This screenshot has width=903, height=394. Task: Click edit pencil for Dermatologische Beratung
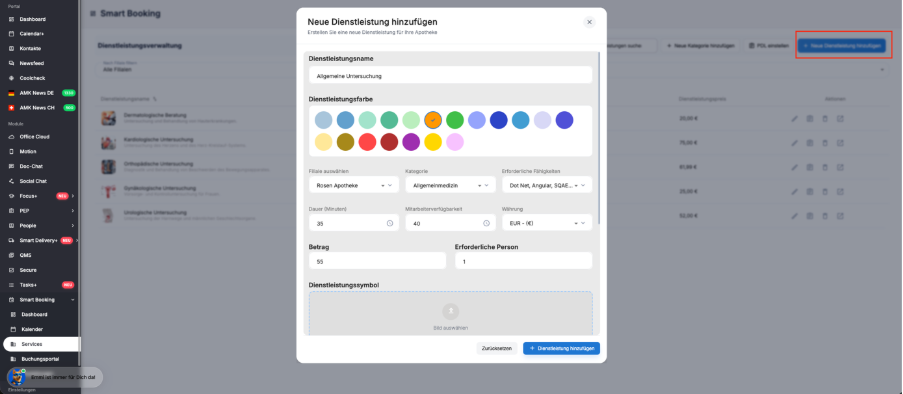coord(794,119)
